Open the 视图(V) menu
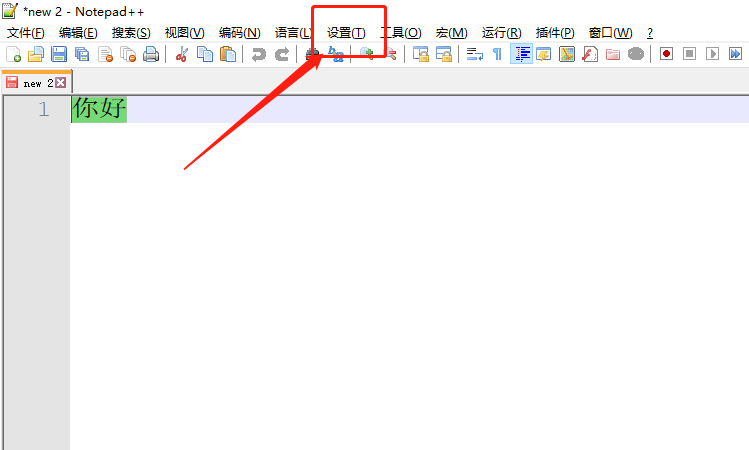The width and height of the screenshot is (749, 450). (x=184, y=32)
